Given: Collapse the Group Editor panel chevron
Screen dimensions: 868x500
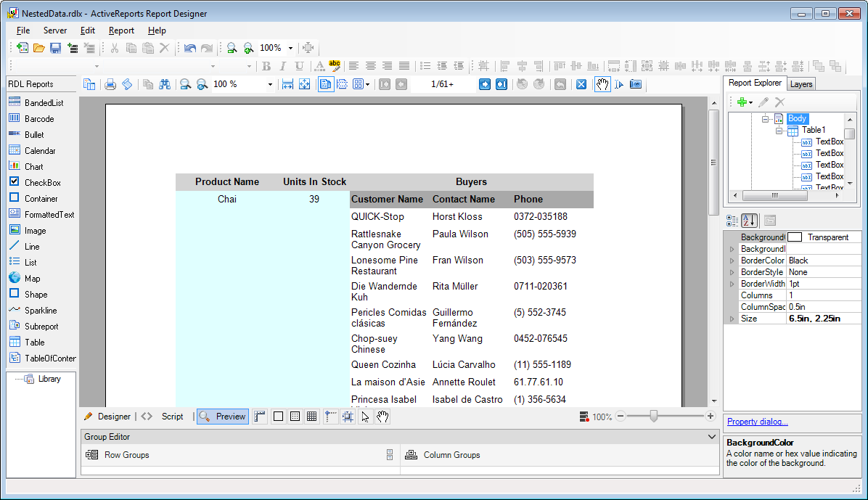Looking at the screenshot, I should point(712,437).
